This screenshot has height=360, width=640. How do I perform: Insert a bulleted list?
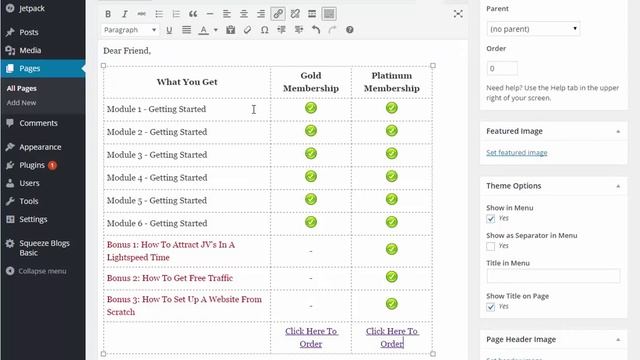(159, 14)
